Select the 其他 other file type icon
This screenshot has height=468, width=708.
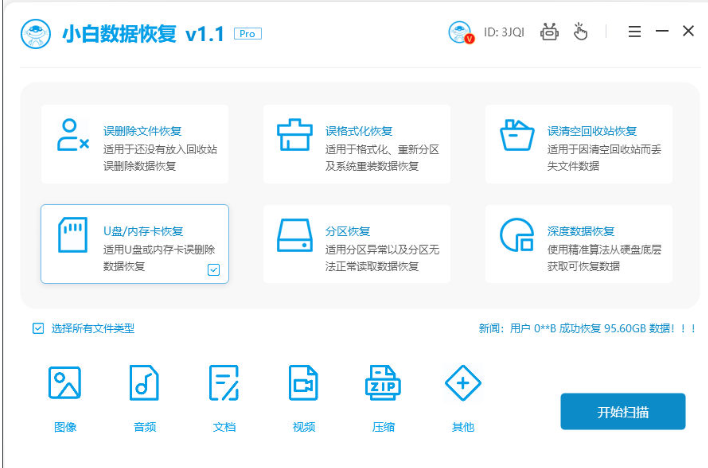coord(463,383)
